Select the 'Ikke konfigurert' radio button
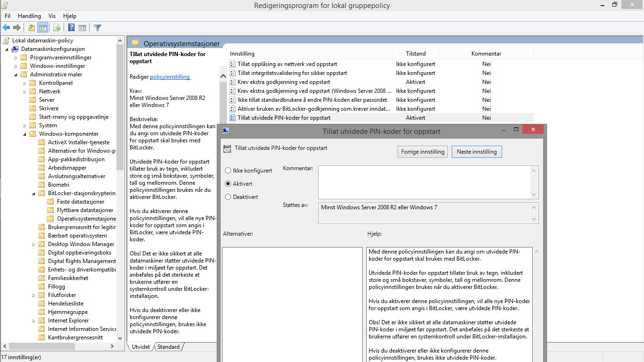Viewport: 644px width, 362px height. [228, 171]
